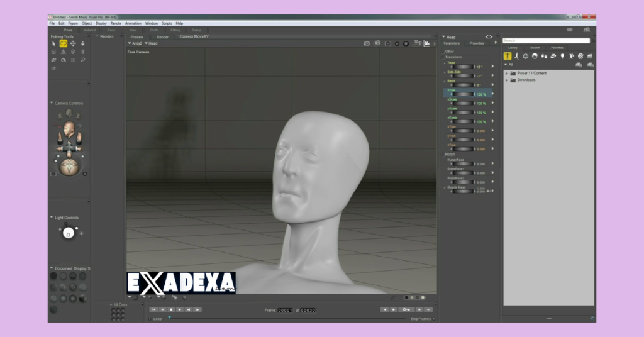Click the camera rotation trackball

[69, 167]
